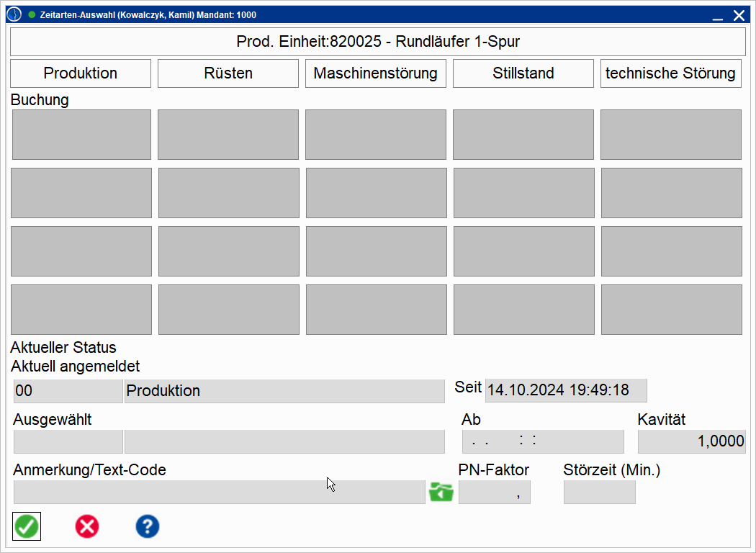Choose the technische Störung category
Image resolution: width=756 pixels, height=553 pixels.
670,73
